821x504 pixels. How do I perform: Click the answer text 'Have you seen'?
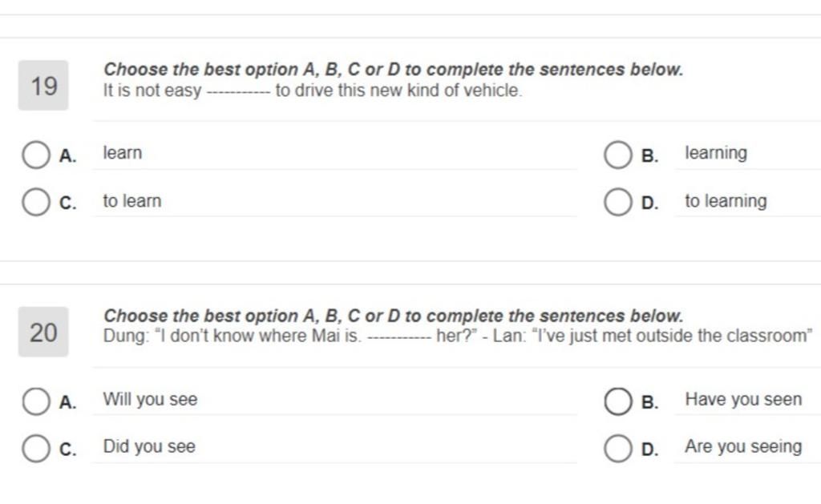pos(743,399)
